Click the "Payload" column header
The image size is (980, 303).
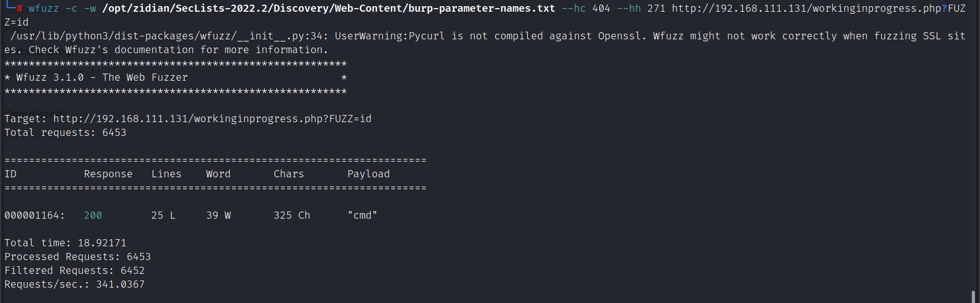(369, 174)
